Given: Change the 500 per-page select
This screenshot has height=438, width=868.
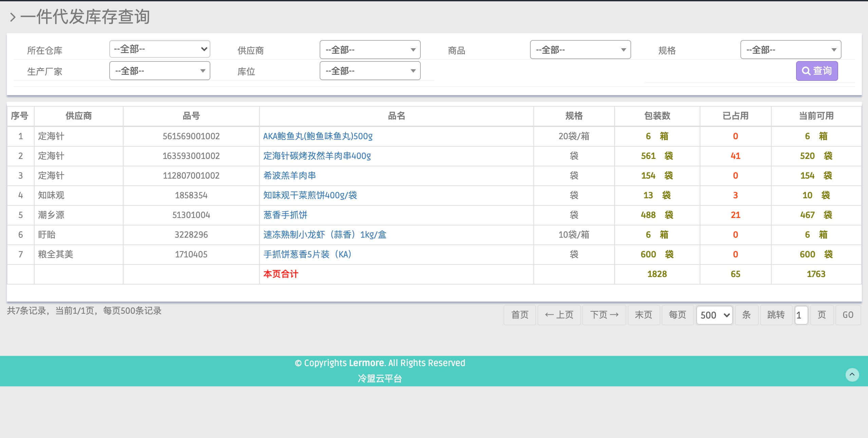Looking at the screenshot, I should [714, 315].
